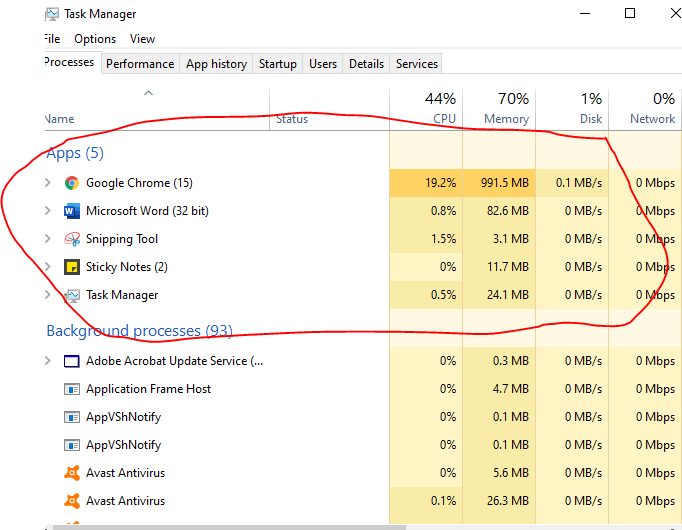Click the Background processes (93) header
This screenshot has width=682, height=530.
pyautogui.click(x=140, y=331)
